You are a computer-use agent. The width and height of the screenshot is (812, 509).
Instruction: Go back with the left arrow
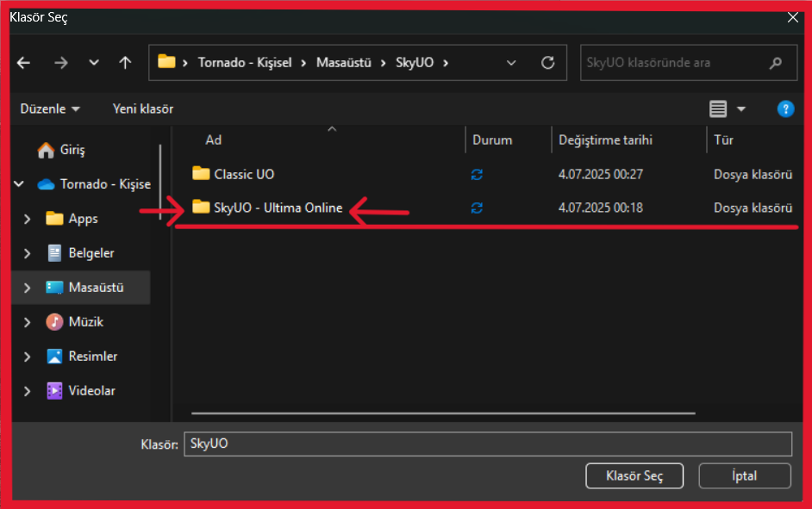[x=24, y=63]
